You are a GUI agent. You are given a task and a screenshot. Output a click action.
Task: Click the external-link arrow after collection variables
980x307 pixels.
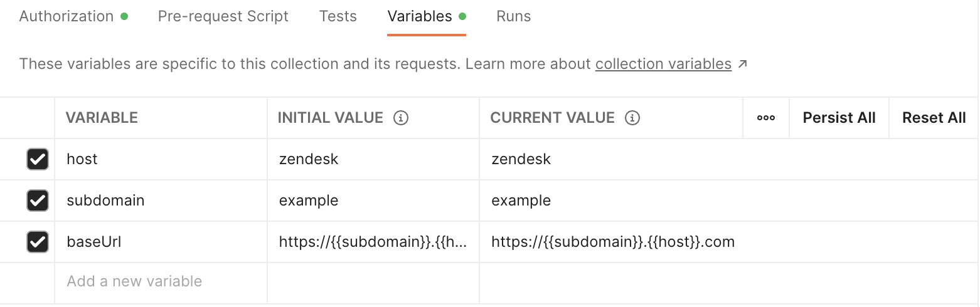click(742, 64)
